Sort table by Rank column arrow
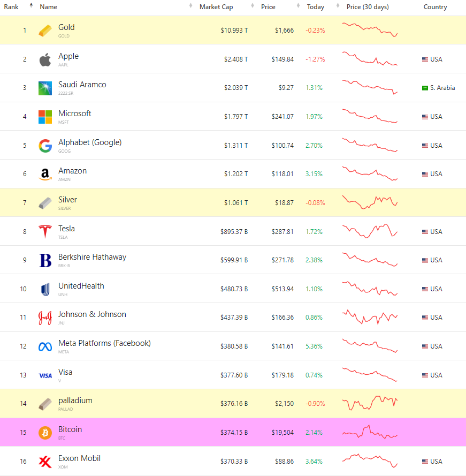Viewport: 466px width, 476px height. coord(31,5)
